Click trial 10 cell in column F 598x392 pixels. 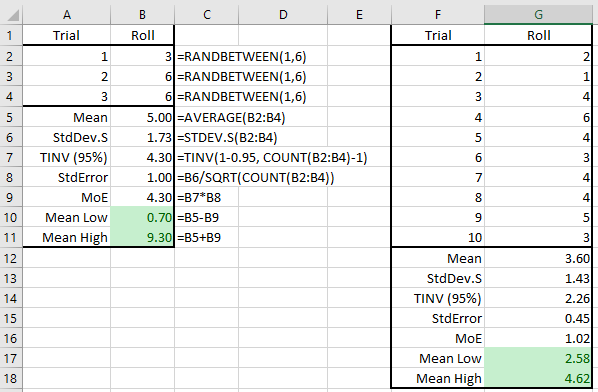coord(438,237)
